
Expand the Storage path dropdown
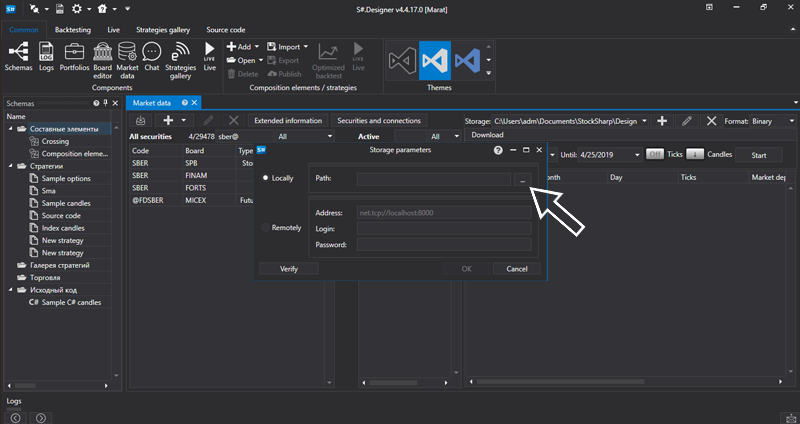point(643,121)
